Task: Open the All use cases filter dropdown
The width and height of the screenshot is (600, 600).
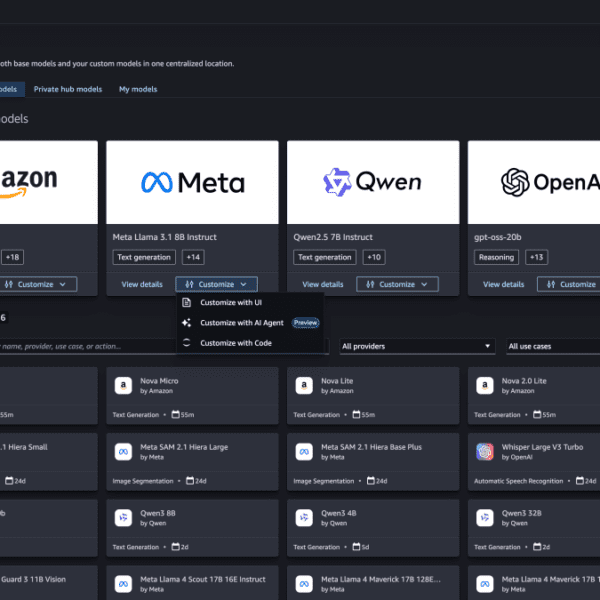Action: [x=553, y=346]
